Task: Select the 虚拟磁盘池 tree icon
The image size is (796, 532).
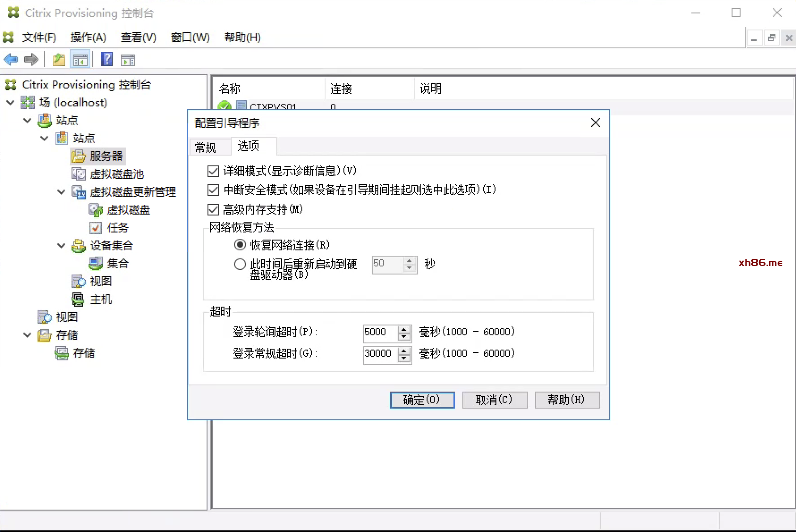Action: (x=79, y=174)
